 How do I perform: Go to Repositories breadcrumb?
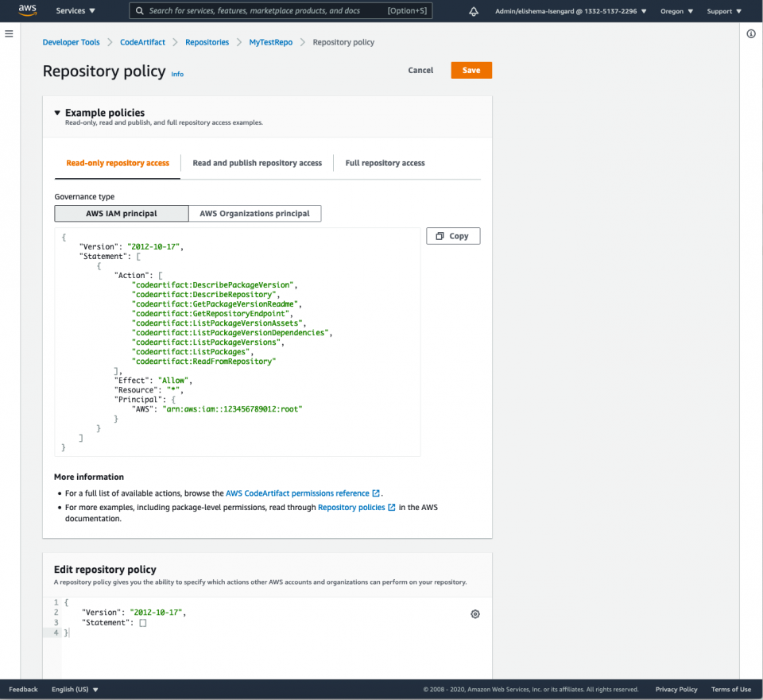[207, 42]
